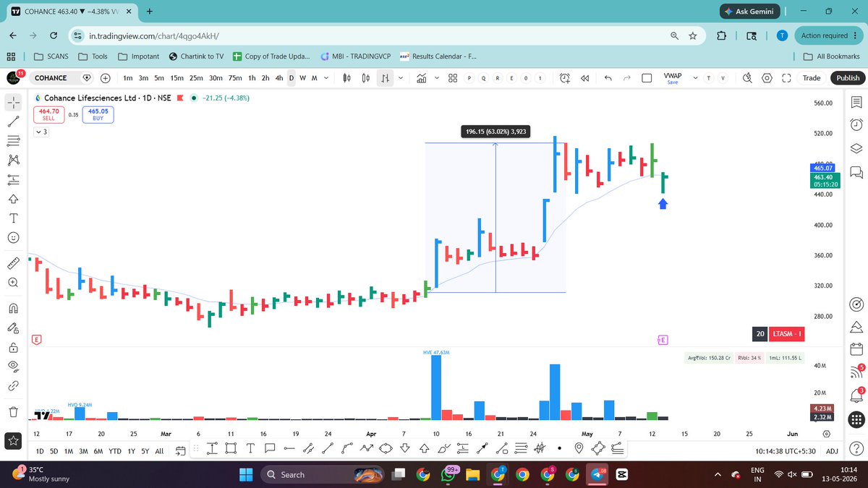
Task: Select the rectangle tool in favorites bar
Action: [x=231, y=449]
